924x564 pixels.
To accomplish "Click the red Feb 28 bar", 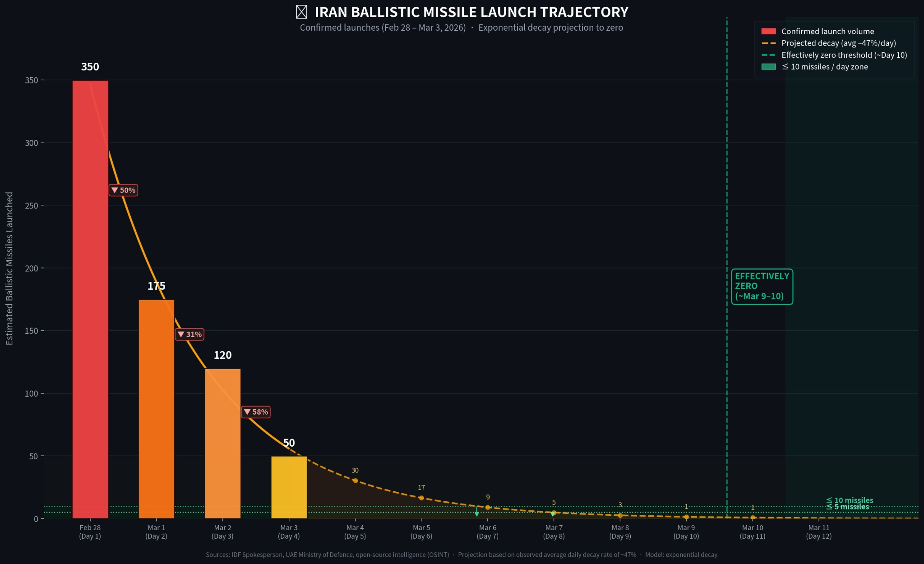I will 90,298.
